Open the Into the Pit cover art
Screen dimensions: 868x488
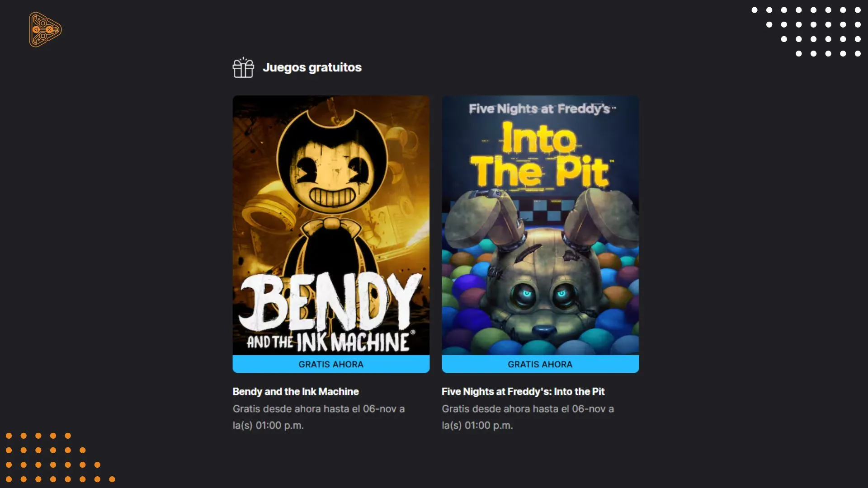point(540,225)
